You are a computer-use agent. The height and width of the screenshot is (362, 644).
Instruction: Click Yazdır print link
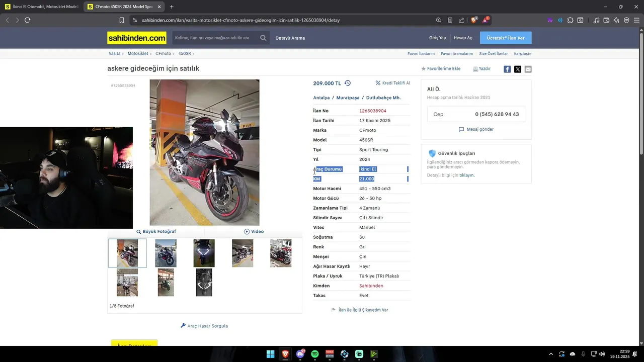point(481,69)
